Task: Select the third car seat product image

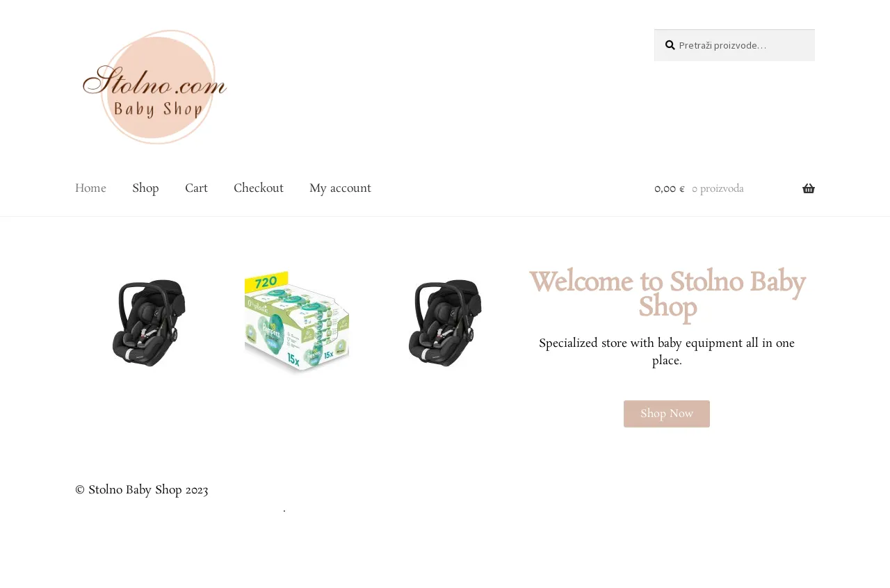Action: coord(445,322)
